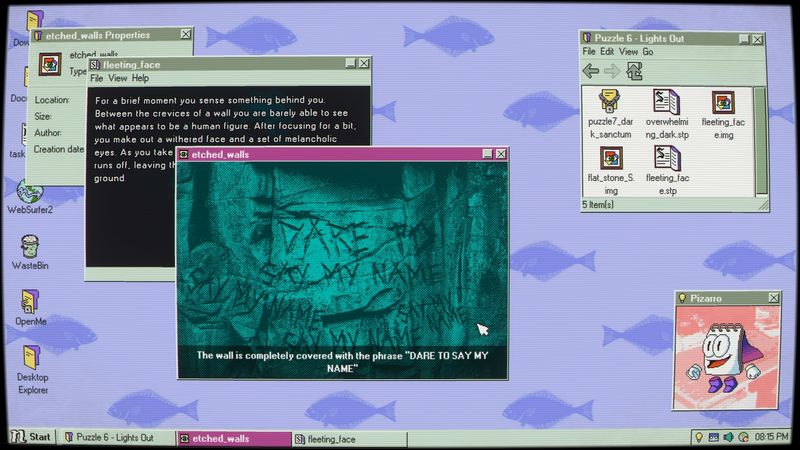The height and width of the screenshot is (450, 800).
Task: Click the Start button
Action: coord(31,438)
